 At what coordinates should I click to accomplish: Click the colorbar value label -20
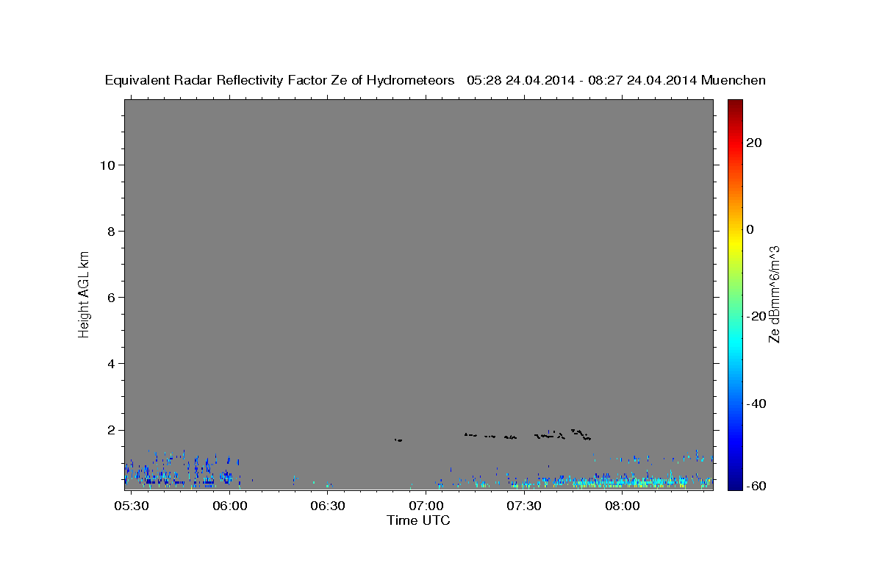755,316
